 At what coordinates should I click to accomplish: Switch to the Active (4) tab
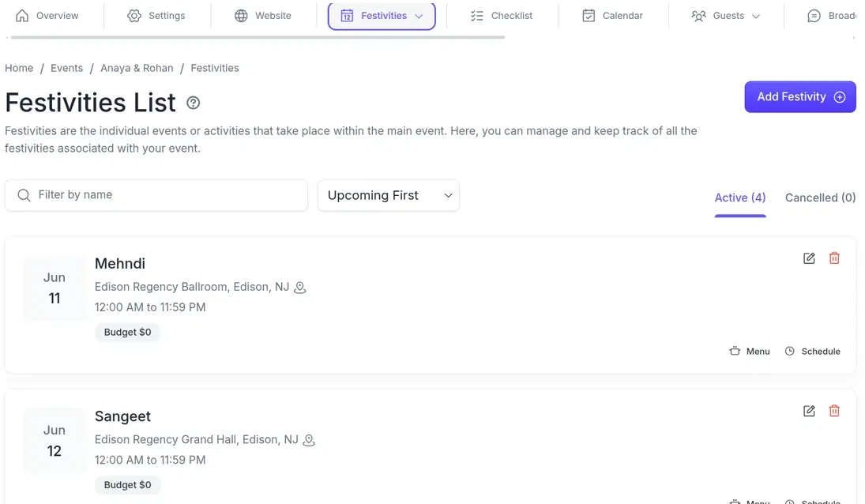[x=739, y=197]
